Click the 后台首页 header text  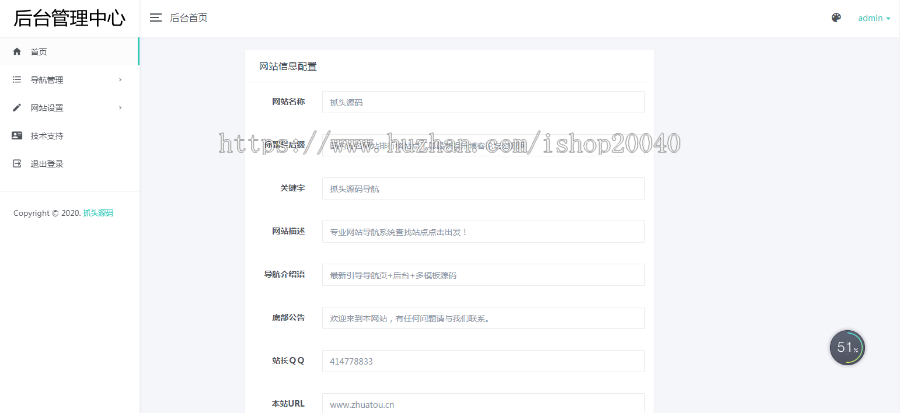pyautogui.click(x=189, y=18)
